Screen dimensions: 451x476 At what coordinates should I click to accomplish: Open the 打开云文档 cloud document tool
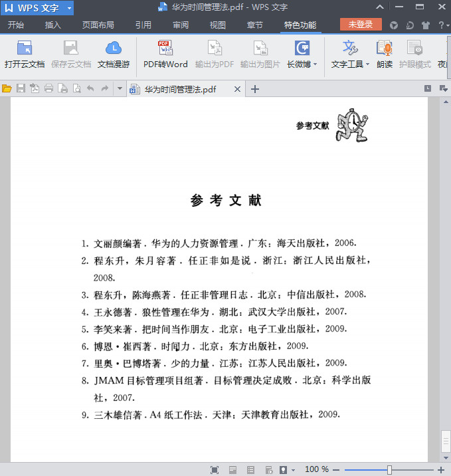pyautogui.click(x=25, y=55)
